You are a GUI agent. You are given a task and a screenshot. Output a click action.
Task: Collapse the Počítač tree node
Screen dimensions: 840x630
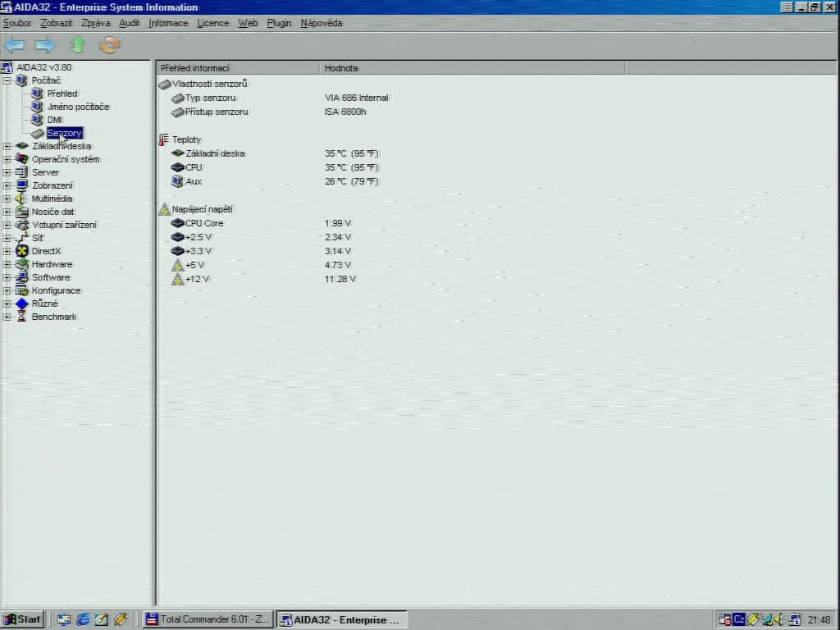(x=7, y=80)
